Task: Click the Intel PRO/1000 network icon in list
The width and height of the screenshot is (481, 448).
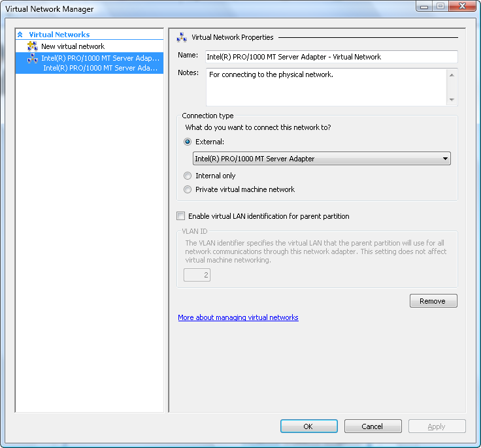Action: coord(33,58)
